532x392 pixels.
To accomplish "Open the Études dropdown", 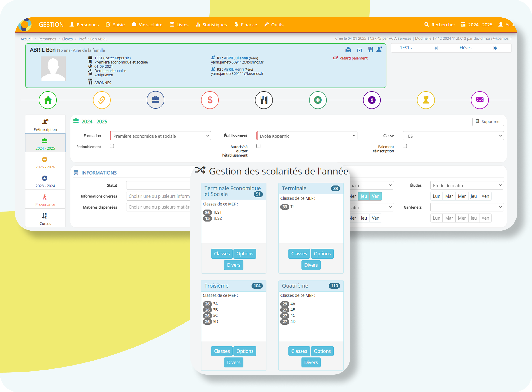I will [467, 185].
